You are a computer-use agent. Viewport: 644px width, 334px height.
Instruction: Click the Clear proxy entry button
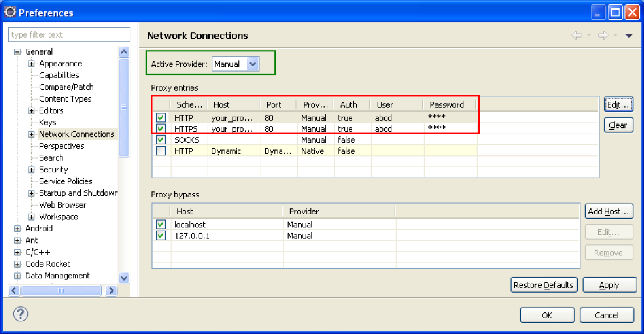point(619,125)
